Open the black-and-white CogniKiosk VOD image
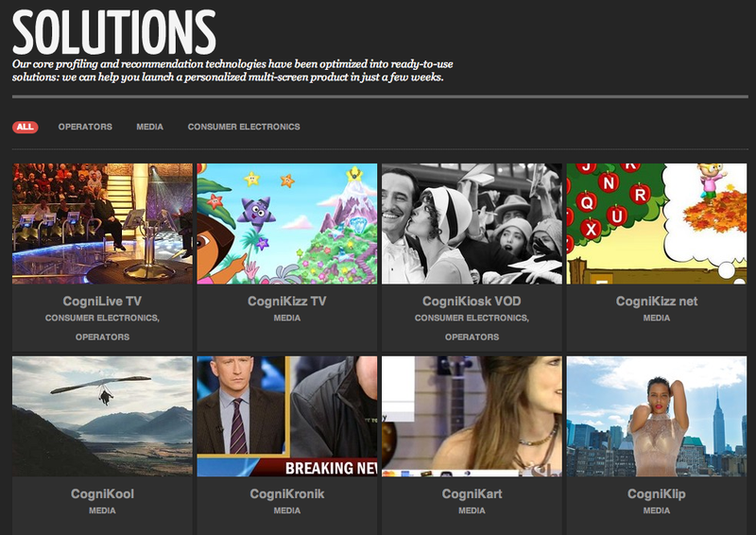This screenshot has height=535, width=756. (472, 223)
